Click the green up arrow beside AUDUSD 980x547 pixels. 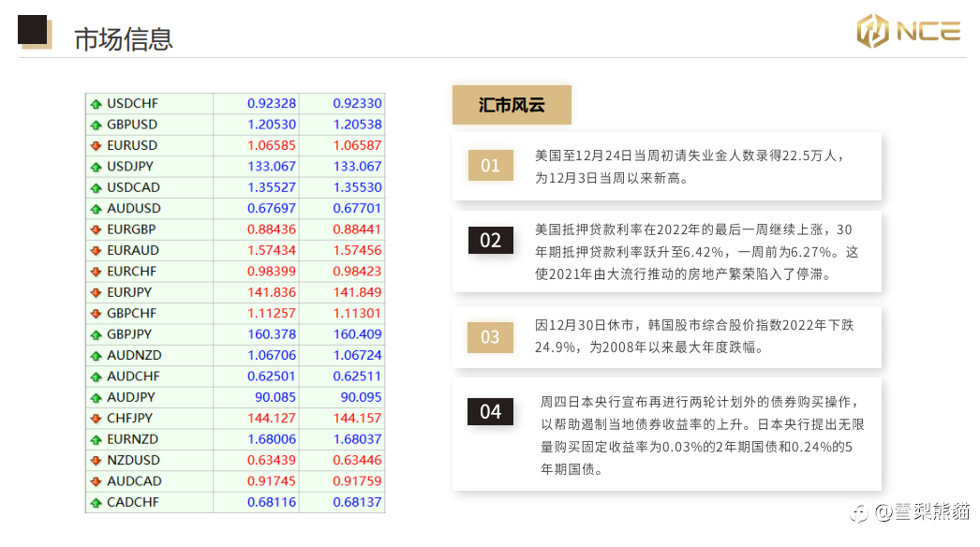96,209
